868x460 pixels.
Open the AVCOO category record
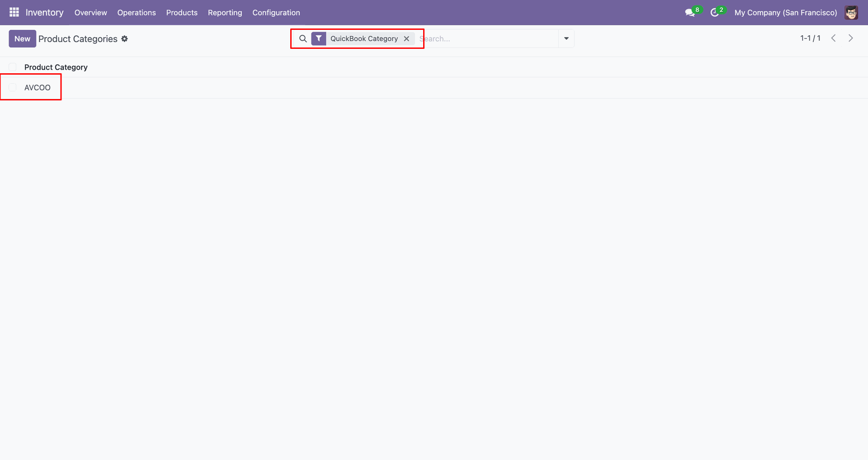(38, 88)
